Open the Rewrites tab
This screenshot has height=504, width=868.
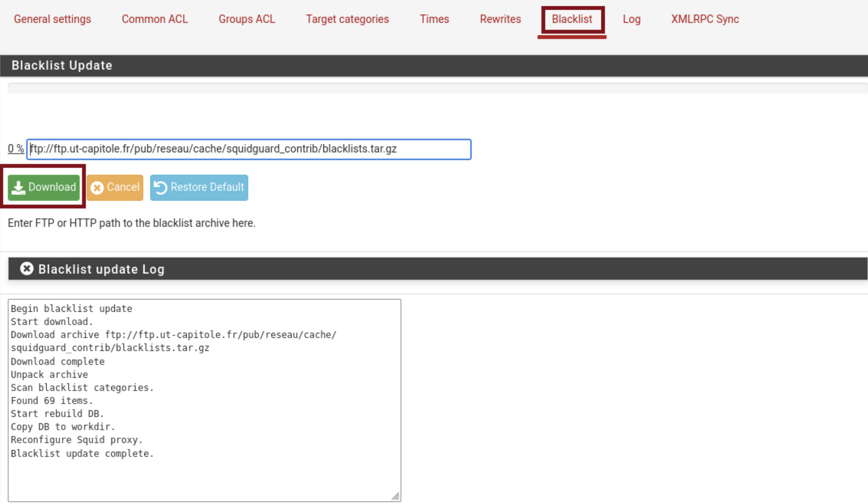(500, 19)
